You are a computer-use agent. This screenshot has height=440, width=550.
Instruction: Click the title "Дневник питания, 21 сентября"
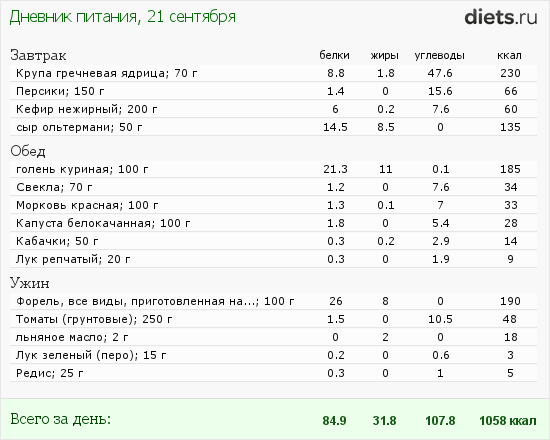[122, 17]
